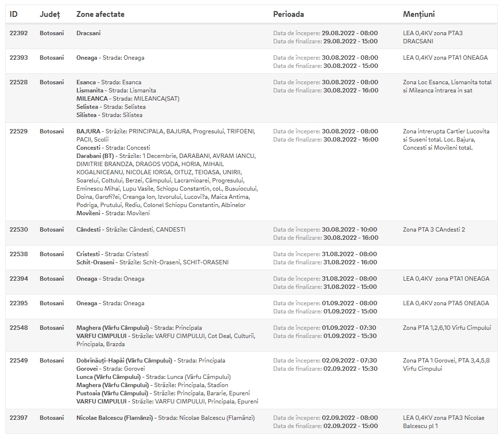Click the Perioada column header
The height and width of the screenshot is (441, 504).
pos(289,14)
